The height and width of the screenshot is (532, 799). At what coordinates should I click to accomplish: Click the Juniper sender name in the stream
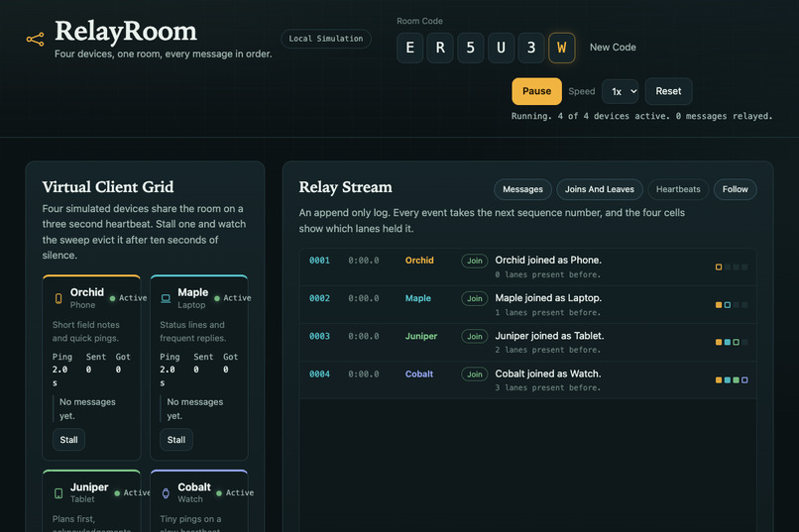point(421,336)
